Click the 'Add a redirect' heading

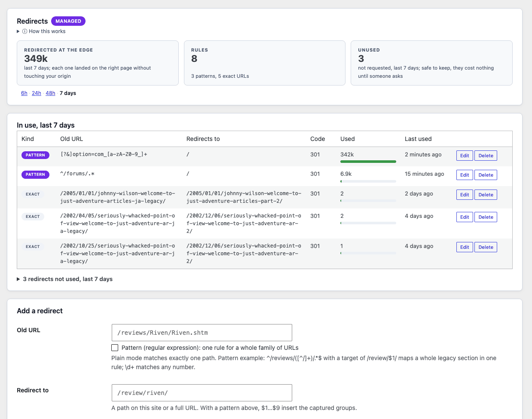pos(40,311)
